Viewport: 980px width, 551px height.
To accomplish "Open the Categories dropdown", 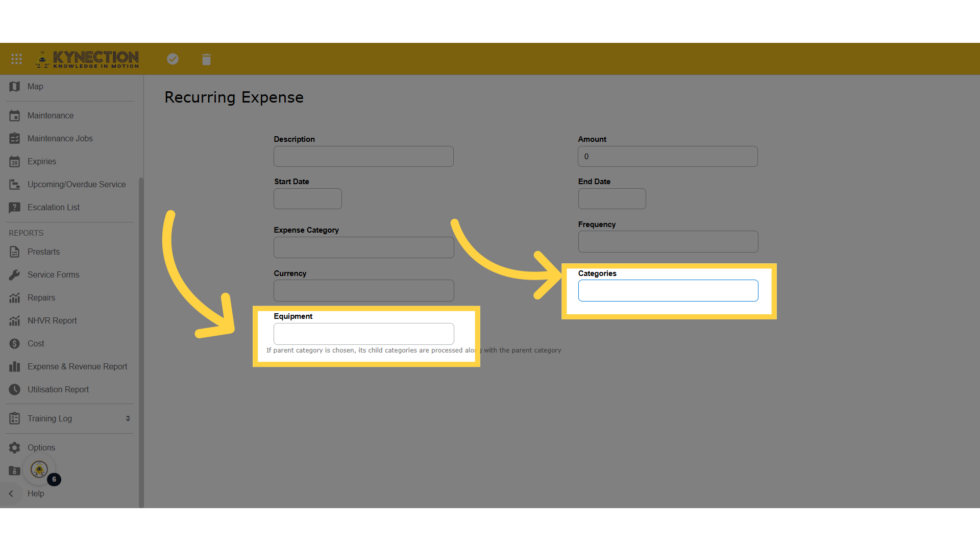I will click(x=668, y=291).
